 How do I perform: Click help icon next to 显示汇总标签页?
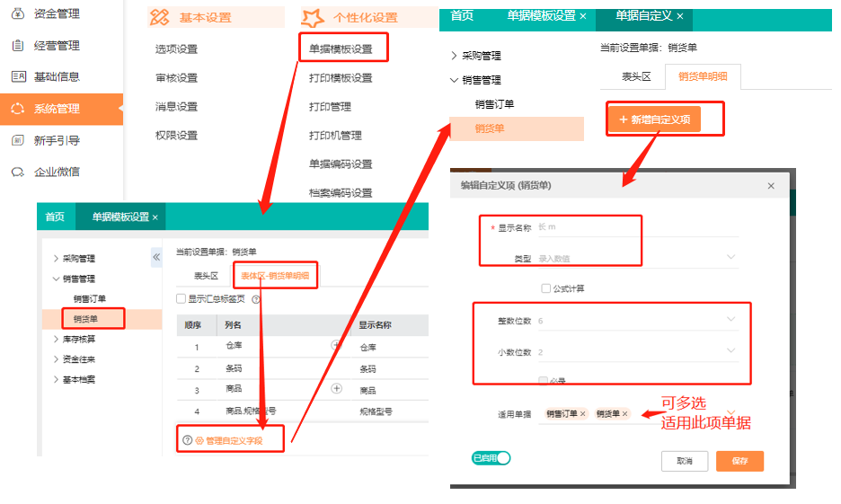(x=256, y=299)
